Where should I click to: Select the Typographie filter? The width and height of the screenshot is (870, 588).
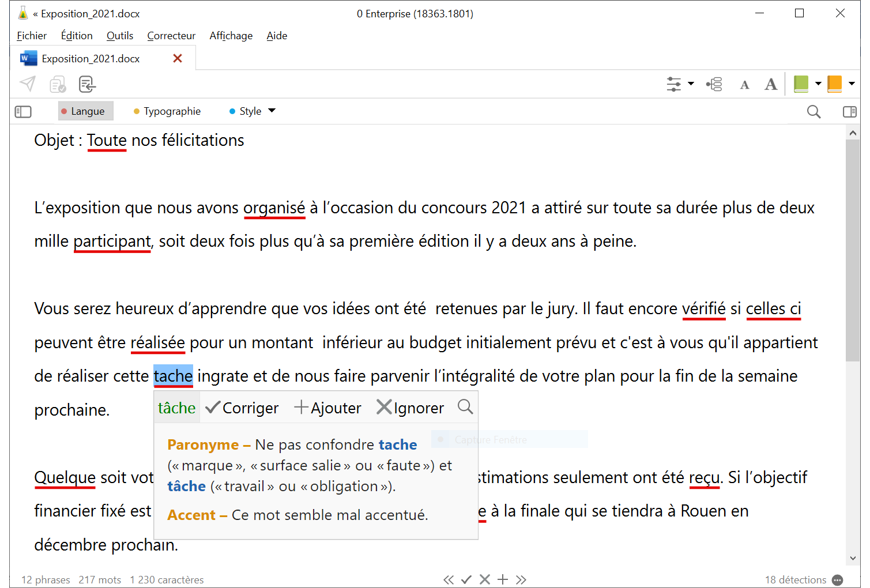coord(167,111)
